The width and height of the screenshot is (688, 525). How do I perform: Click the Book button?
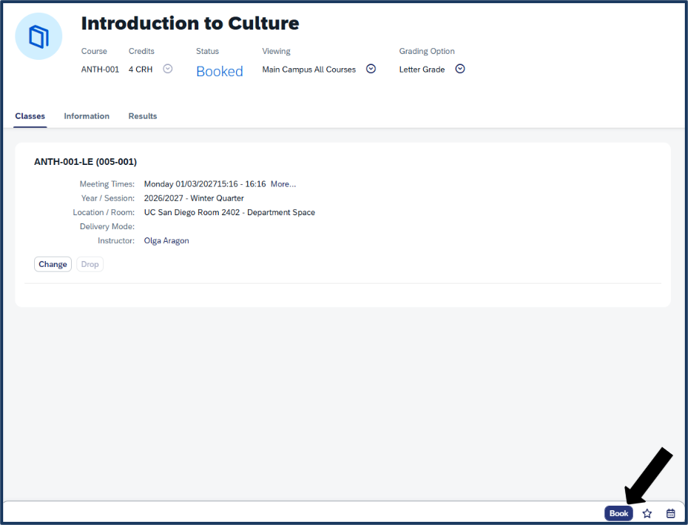pos(619,513)
